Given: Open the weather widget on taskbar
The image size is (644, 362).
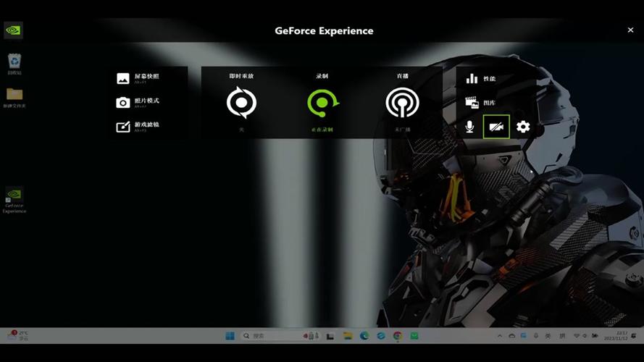Looking at the screenshot, I should pyautogui.click(x=18, y=336).
